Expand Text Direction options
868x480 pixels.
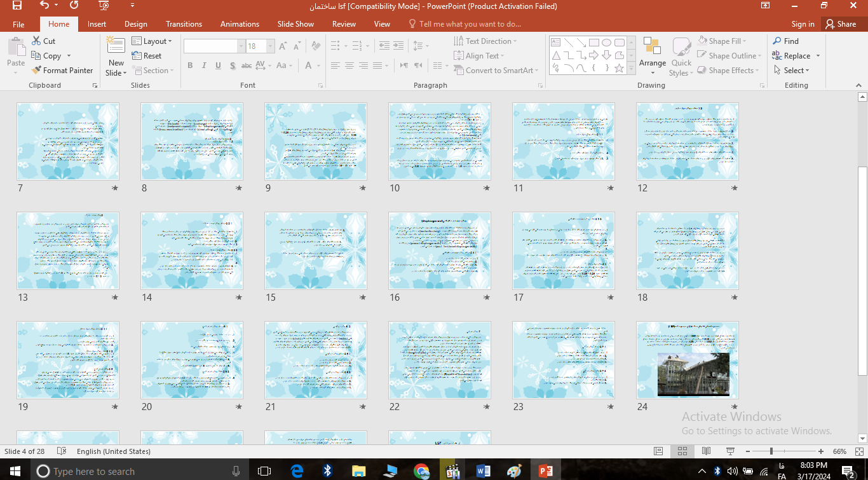485,41
